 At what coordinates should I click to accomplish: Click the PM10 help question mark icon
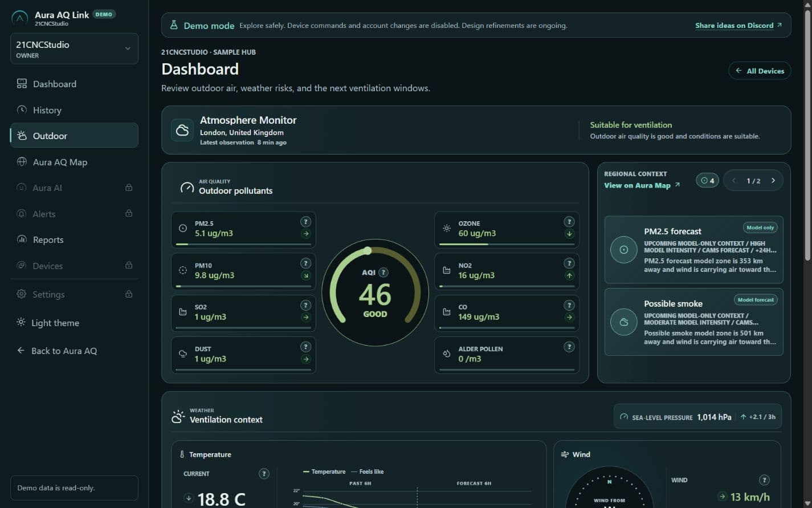[306, 263]
